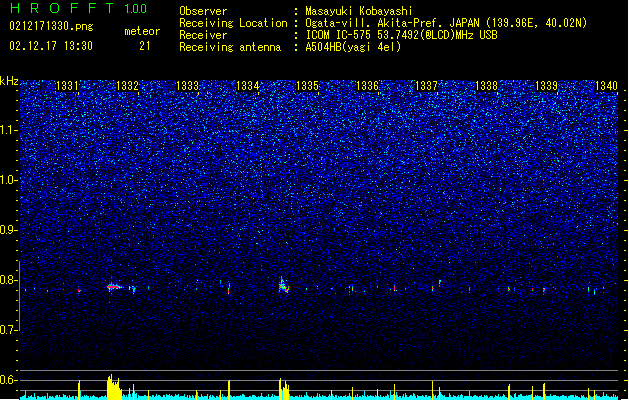
Task: Click the yellow power spike before 1335
Action: pyautogui.click(x=284, y=389)
